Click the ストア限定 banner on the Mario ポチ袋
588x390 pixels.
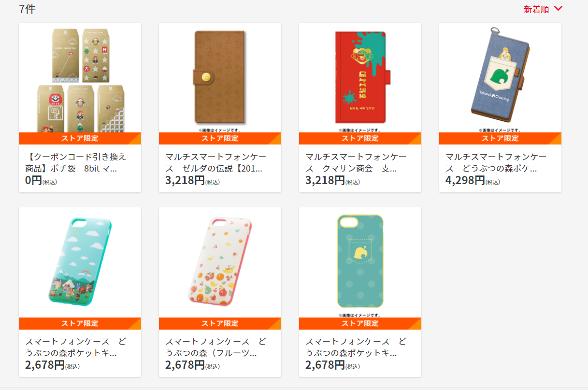coord(80,138)
